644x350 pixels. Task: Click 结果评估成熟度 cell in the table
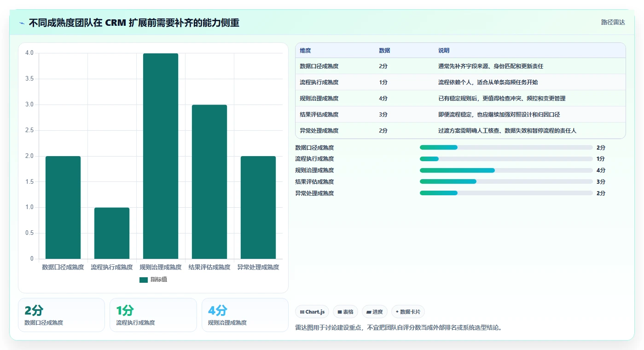[x=319, y=115]
